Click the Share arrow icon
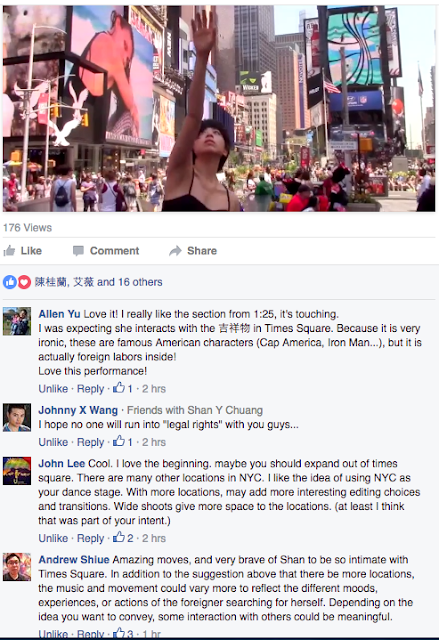Image resolution: width=439 pixels, height=640 pixels. click(175, 251)
